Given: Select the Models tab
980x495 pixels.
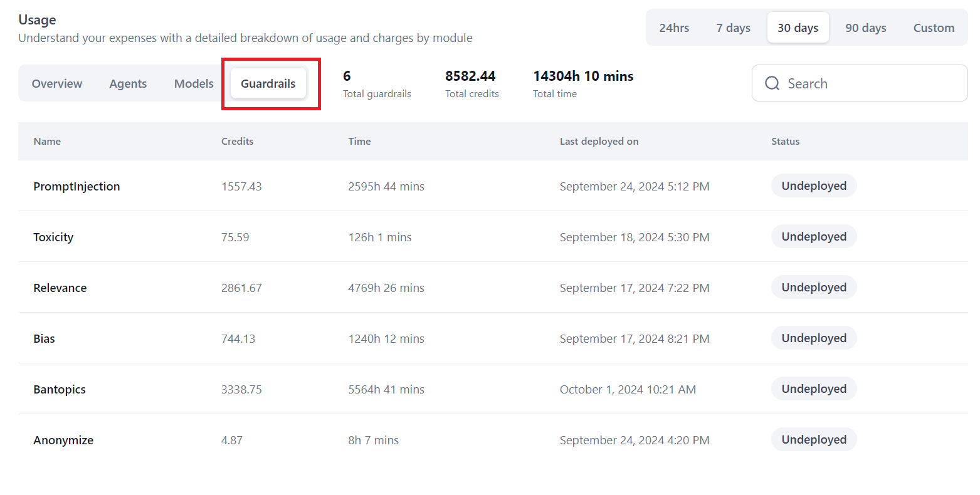Looking at the screenshot, I should [x=194, y=83].
